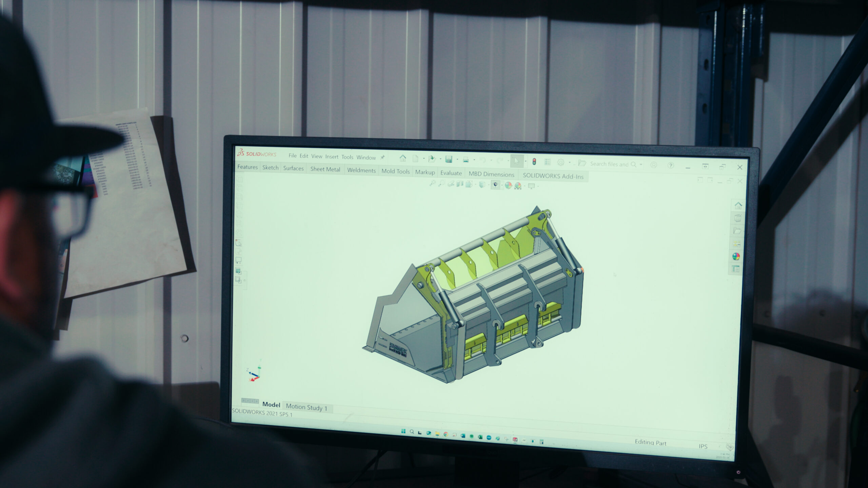Switch to the Weldments tab
This screenshot has height=488, width=868.
361,170
